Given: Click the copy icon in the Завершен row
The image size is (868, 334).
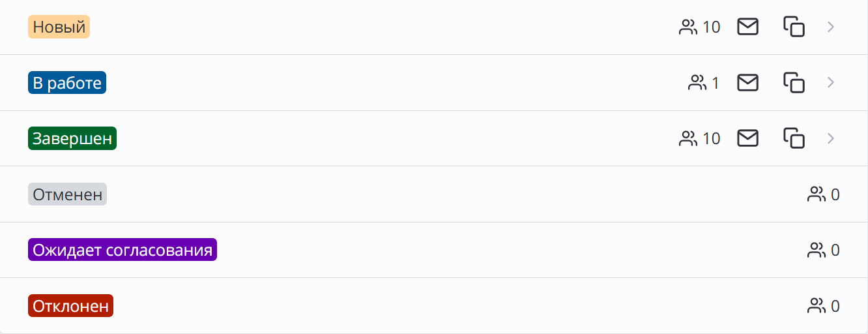Looking at the screenshot, I should point(794,138).
